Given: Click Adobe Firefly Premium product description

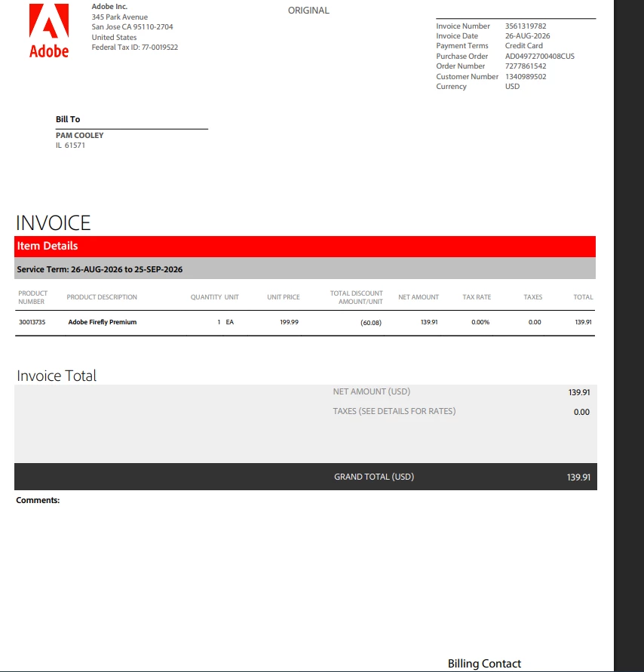Looking at the screenshot, I should pos(103,322).
